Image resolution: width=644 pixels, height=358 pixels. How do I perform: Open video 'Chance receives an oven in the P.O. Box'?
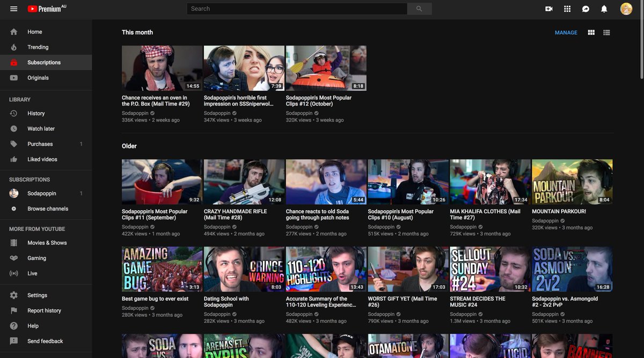[155, 101]
